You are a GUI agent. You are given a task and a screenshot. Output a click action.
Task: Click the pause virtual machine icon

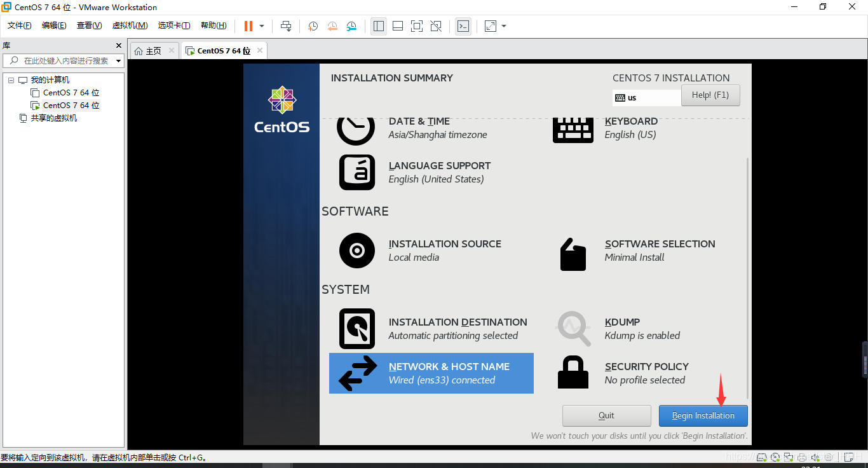(248, 26)
